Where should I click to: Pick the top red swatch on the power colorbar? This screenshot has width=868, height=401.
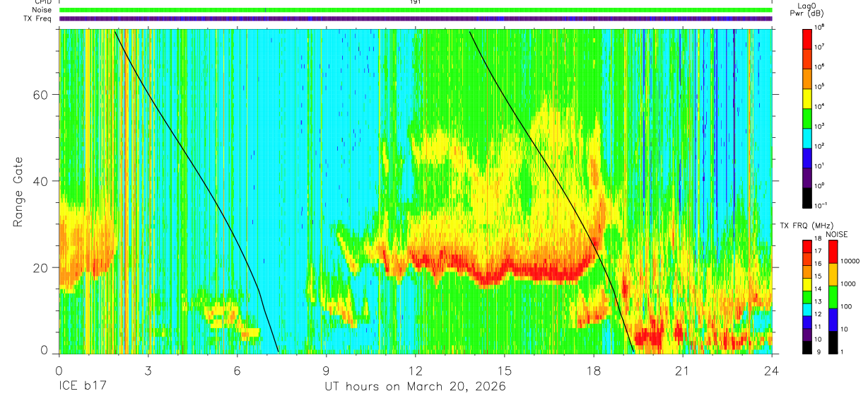807,39
